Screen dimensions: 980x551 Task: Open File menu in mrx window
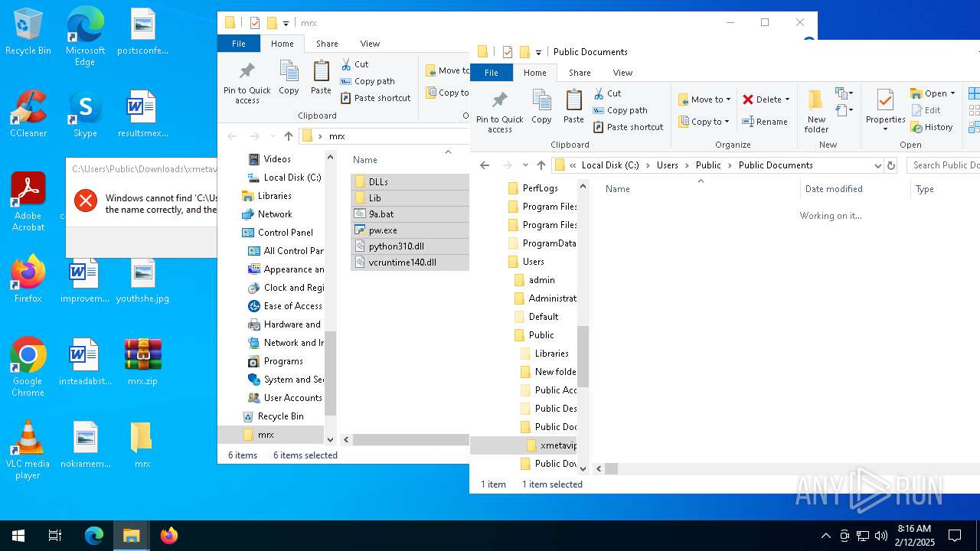point(239,44)
